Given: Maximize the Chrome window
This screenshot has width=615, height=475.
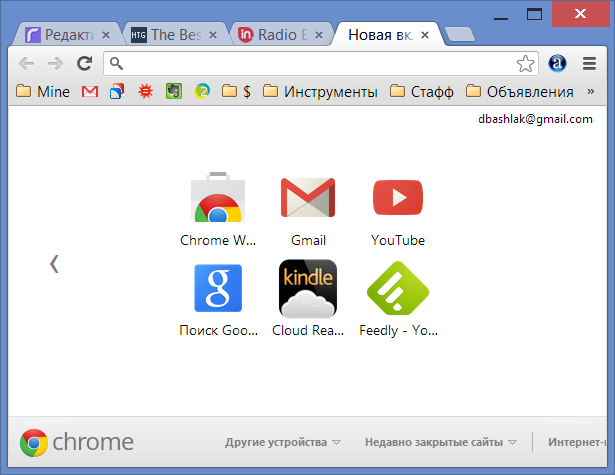Looking at the screenshot, I should click(x=534, y=15).
